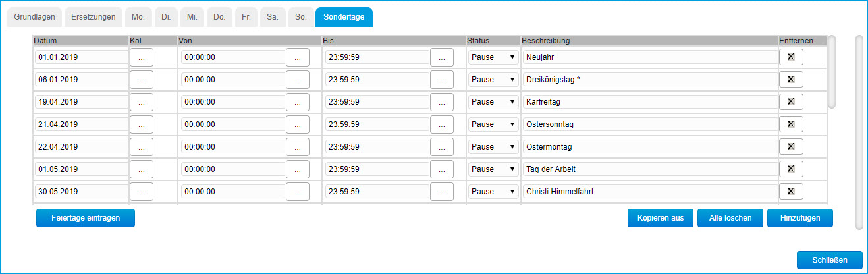Open Bis time picker for Neujahr row

point(442,57)
